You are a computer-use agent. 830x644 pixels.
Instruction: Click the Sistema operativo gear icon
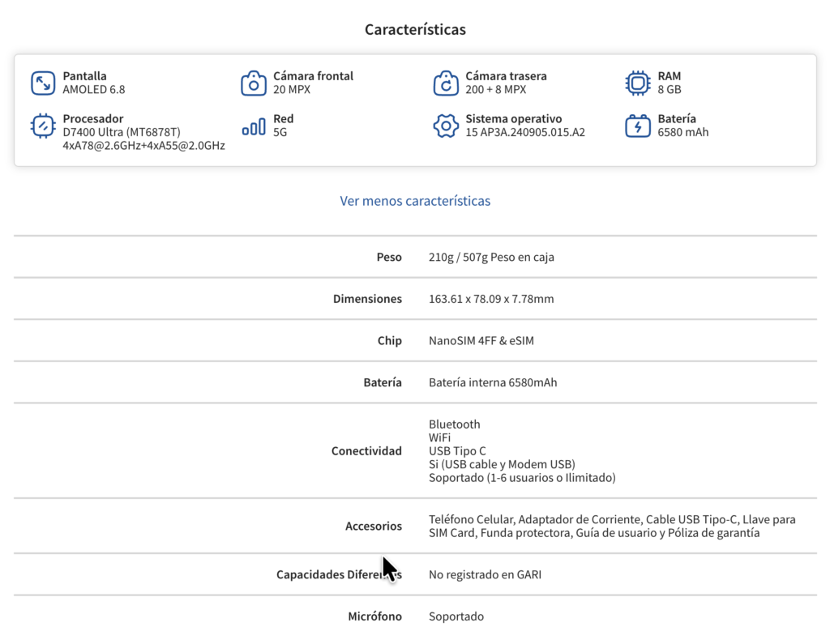[446, 126]
